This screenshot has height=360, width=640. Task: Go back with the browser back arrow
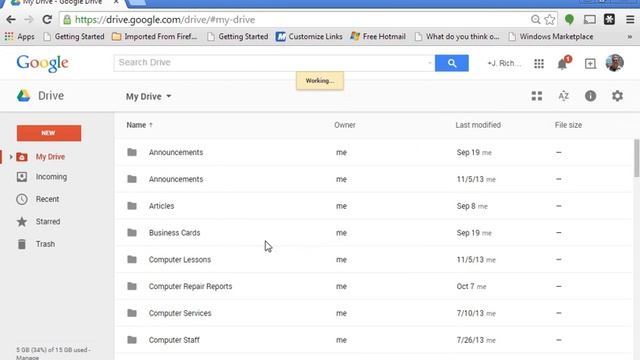tap(11, 20)
